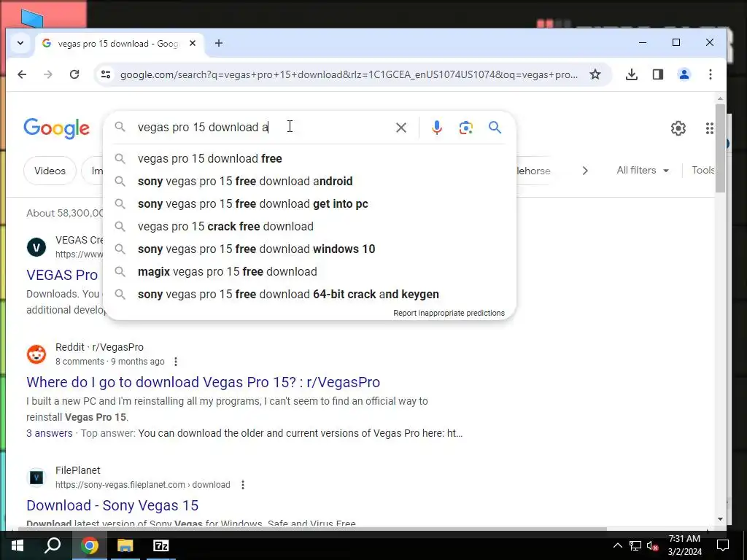This screenshot has width=747, height=560.
Task: Choose suggestion sony vegas free download android
Action: 309,182
